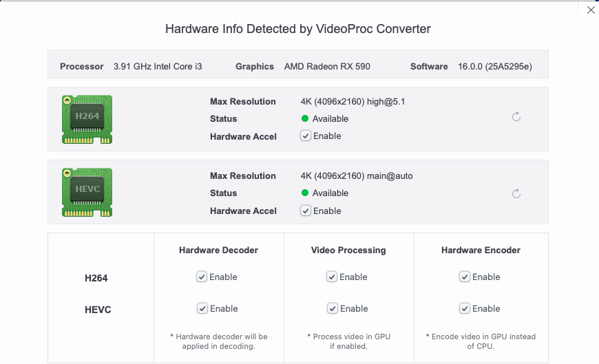
Task: Toggle HEVC Hardware Encoder Enable checkbox
Action: pos(465,308)
